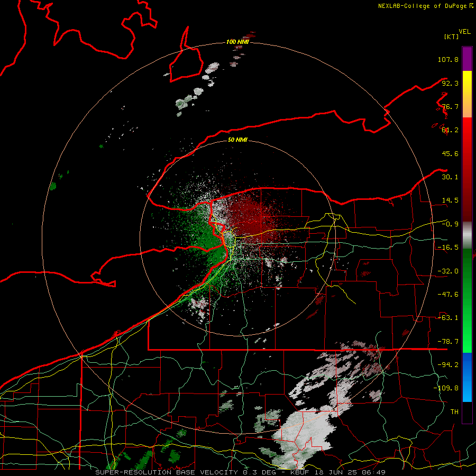Click the 18 JUN 25 date in the footer

pyautogui.click(x=336, y=472)
